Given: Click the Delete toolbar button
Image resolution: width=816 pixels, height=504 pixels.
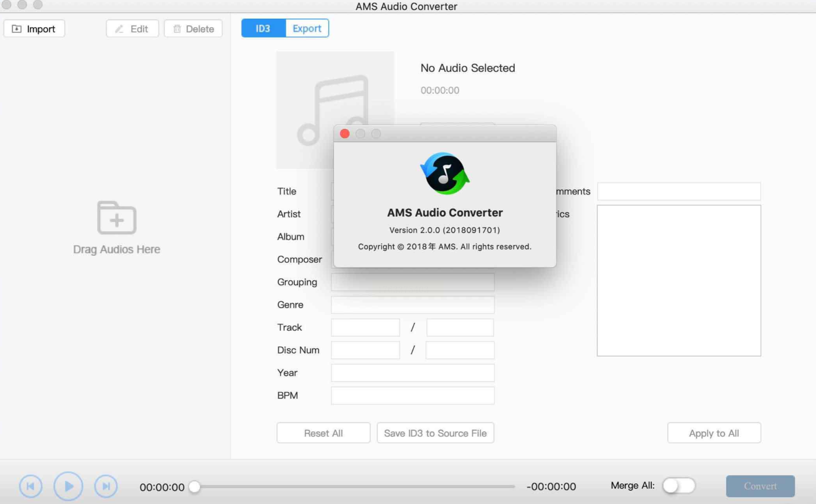Looking at the screenshot, I should click(193, 29).
